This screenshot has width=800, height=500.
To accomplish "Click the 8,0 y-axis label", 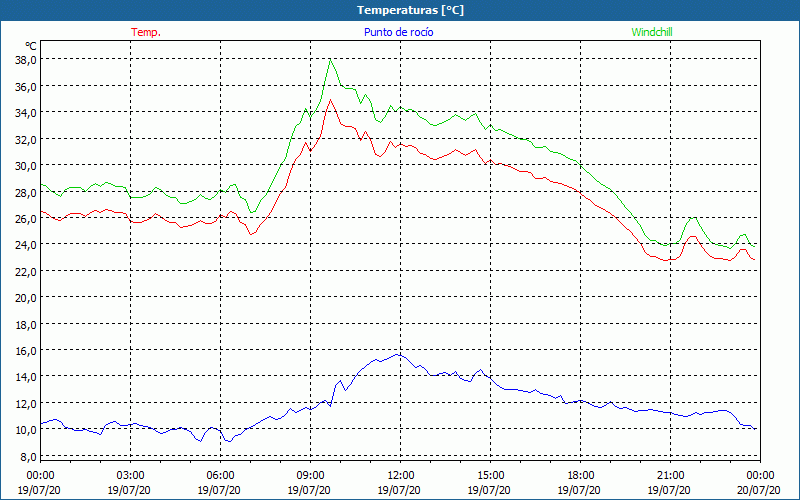I will coord(29,457).
